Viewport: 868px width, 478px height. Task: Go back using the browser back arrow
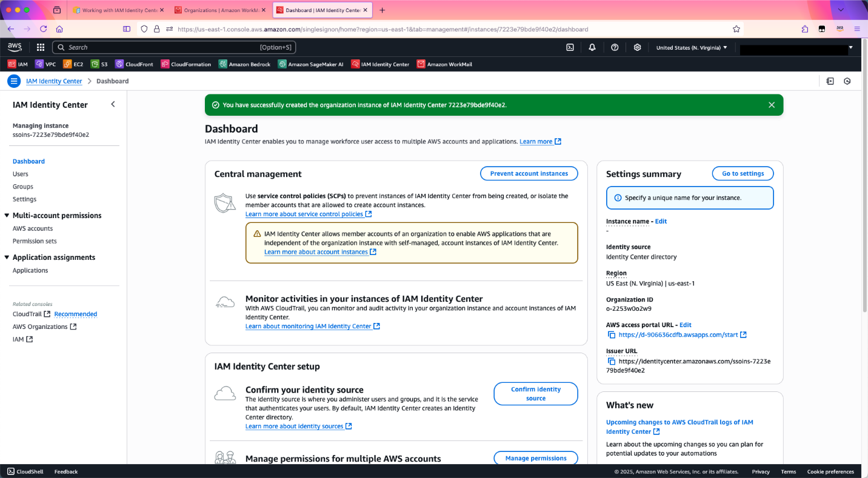click(x=10, y=28)
